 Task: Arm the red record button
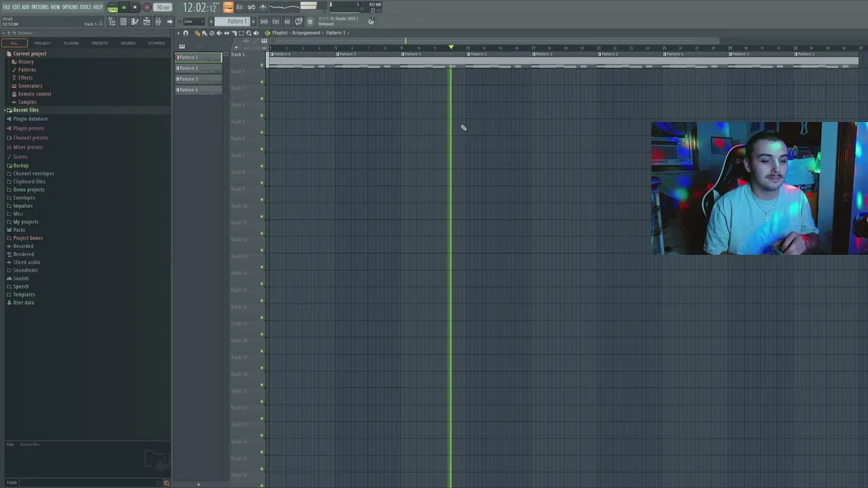[x=147, y=7]
